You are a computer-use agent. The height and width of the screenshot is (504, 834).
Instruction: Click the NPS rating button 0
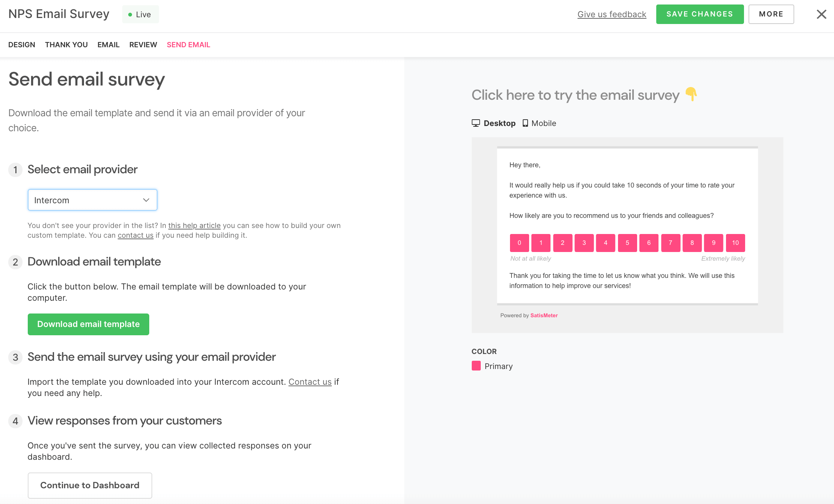click(519, 243)
